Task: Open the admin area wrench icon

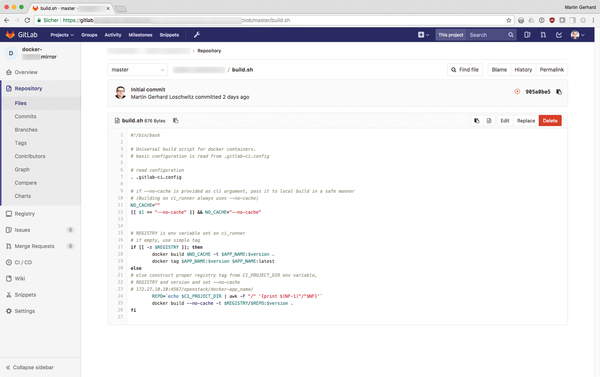Action: (x=197, y=35)
